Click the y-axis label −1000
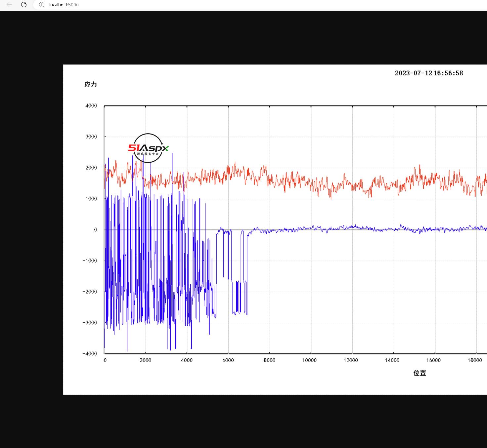 [90, 261]
